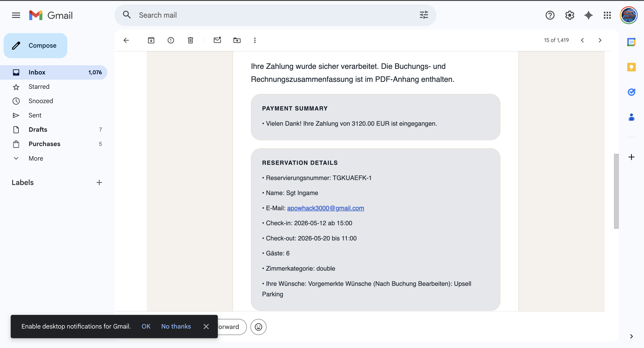Click the search magnifier icon
Viewport: 644px width, 348px height.
[127, 15]
